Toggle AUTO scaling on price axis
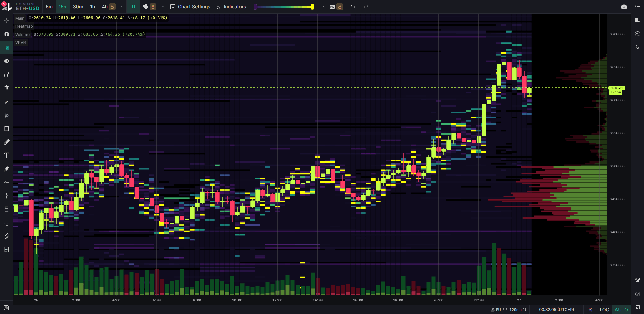Screen dimensions: 644x314 coord(621,310)
